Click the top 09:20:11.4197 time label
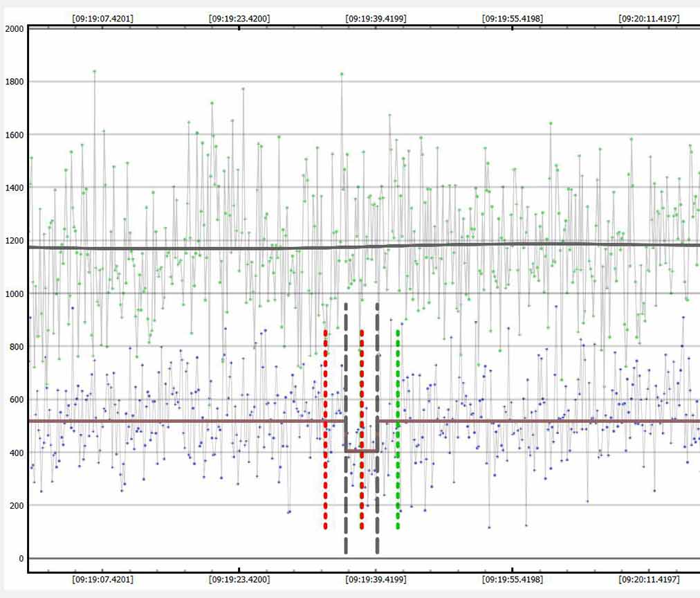This screenshot has width=700, height=598. pyautogui.click(x=649, y=19)
